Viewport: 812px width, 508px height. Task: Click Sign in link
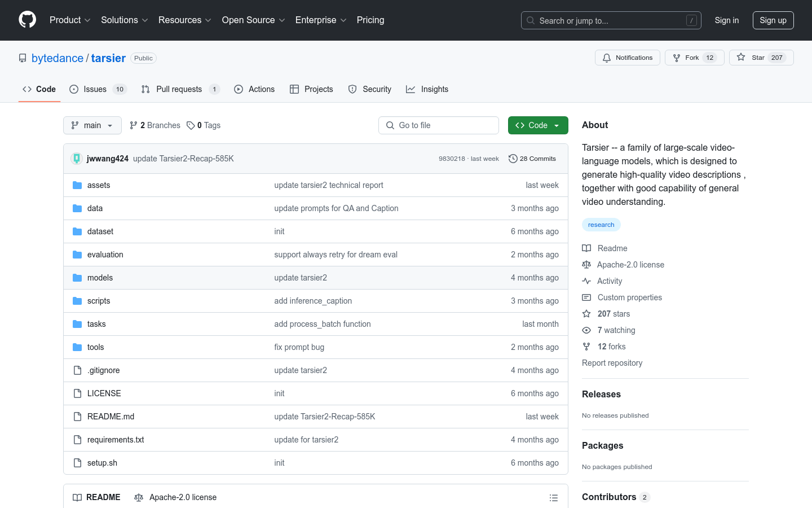coord(727,20)
